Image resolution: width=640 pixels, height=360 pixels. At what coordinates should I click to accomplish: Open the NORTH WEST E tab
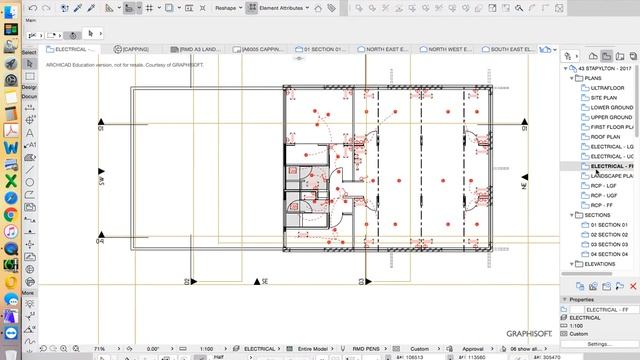coord(445,49)
